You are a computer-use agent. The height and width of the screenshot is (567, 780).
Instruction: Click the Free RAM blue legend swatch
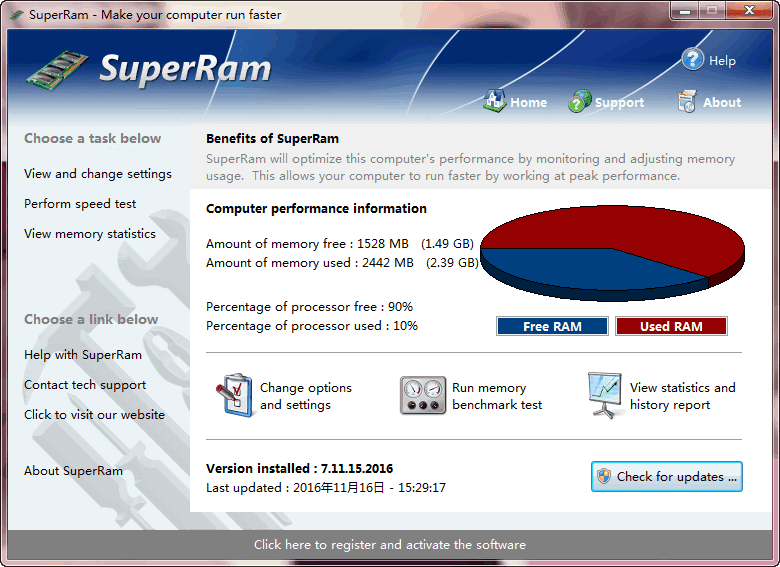pyautogui.click(x=552, y=326)
